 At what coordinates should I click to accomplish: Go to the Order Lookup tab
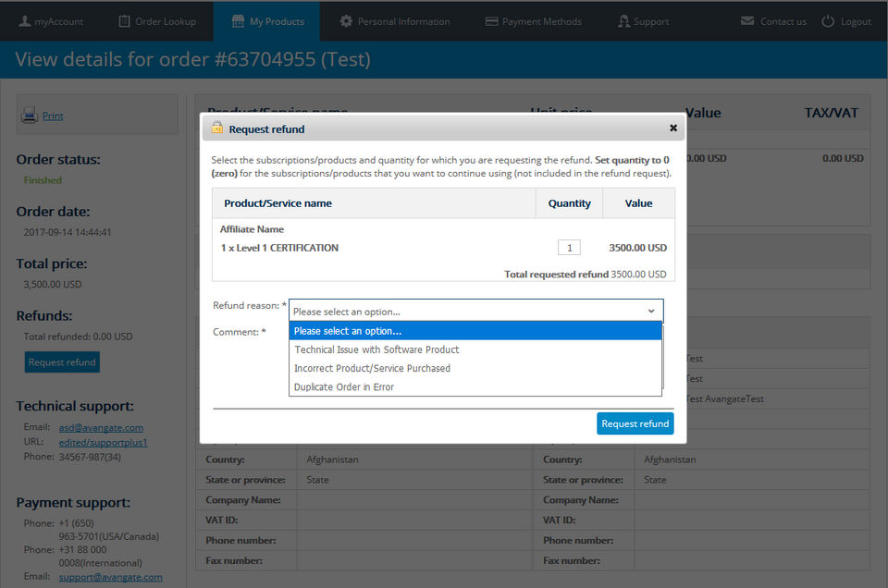point(166,21)
